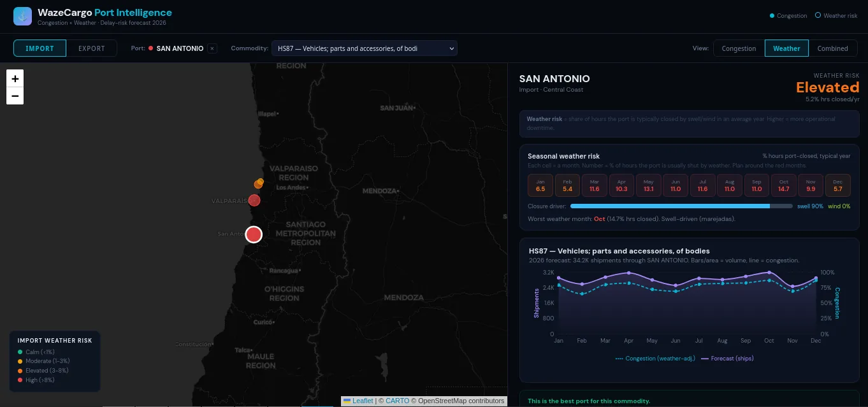Click the Dec 5.7 month cell
Screen dimensions: 868x407
coord(838,185)
